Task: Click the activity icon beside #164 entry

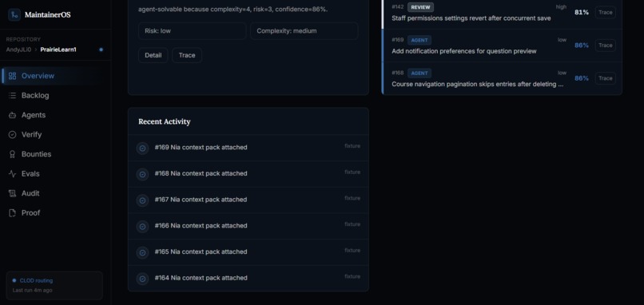Action: pos(142,279)
